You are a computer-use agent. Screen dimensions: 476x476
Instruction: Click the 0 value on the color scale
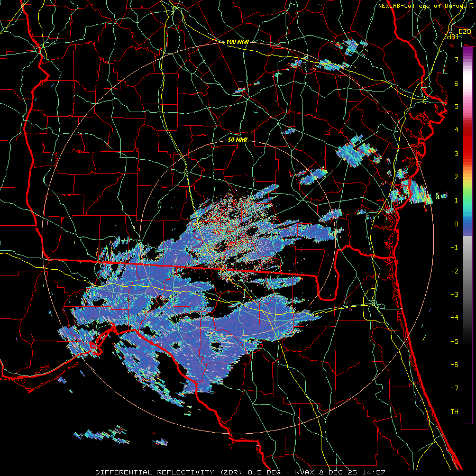(x=456, y=224)
